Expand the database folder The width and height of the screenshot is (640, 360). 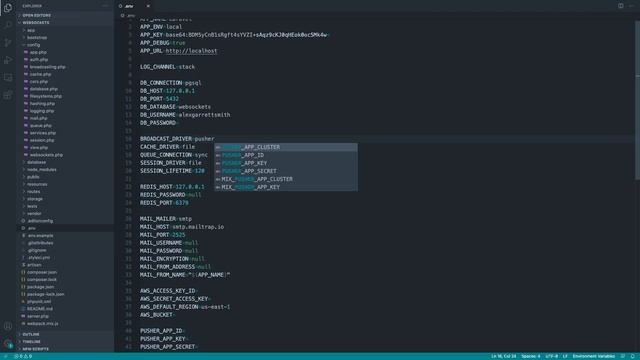click(x=65, y=162)
